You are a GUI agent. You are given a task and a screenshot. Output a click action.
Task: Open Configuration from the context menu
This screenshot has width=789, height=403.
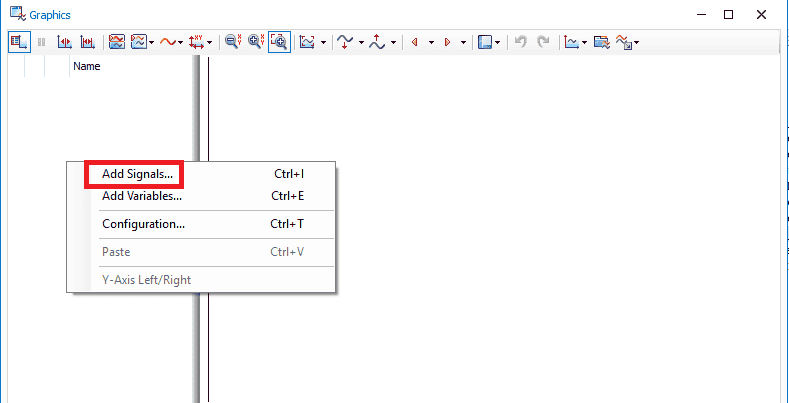pyautogui.click(x=143, y=224)
